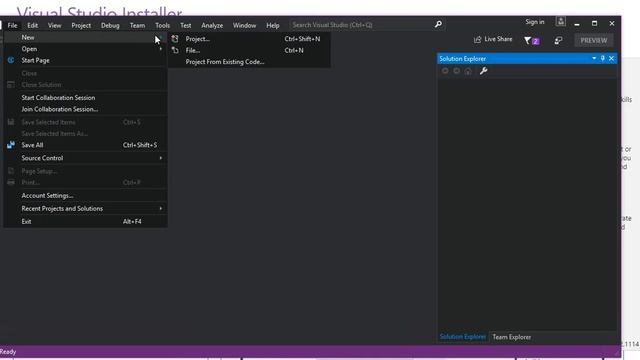Viewport: 640px width, 360px height.
Task: Click Solution Explorer properties wrench icon
Action: click(x=483, y=71)
